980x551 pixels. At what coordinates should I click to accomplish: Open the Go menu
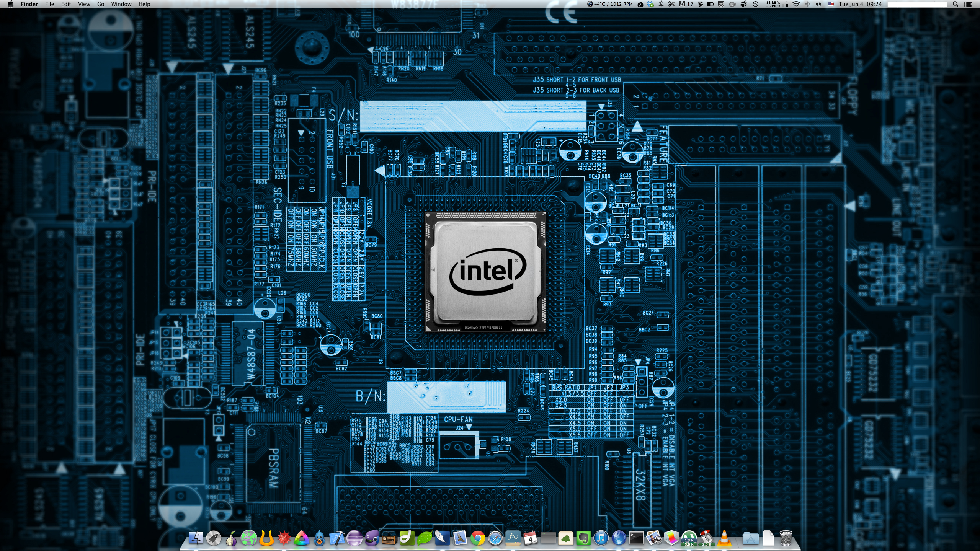(101, 4)
